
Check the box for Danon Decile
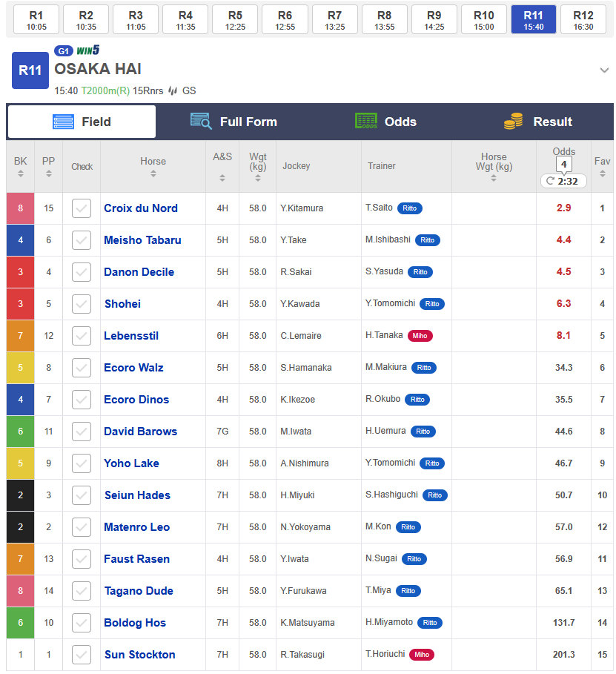coord(82,272)
